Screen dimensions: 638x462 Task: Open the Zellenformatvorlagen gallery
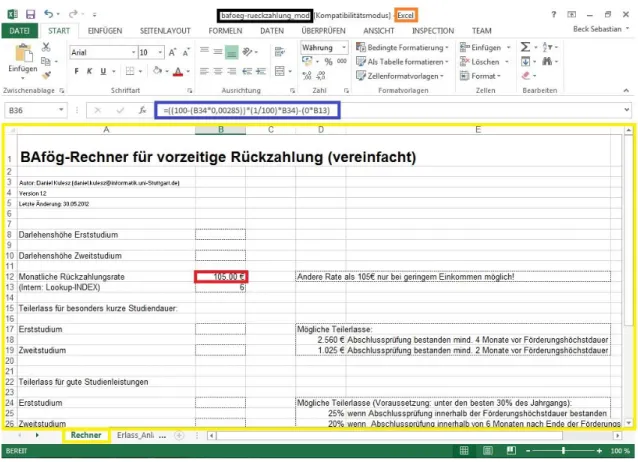[x=400, y=76]
